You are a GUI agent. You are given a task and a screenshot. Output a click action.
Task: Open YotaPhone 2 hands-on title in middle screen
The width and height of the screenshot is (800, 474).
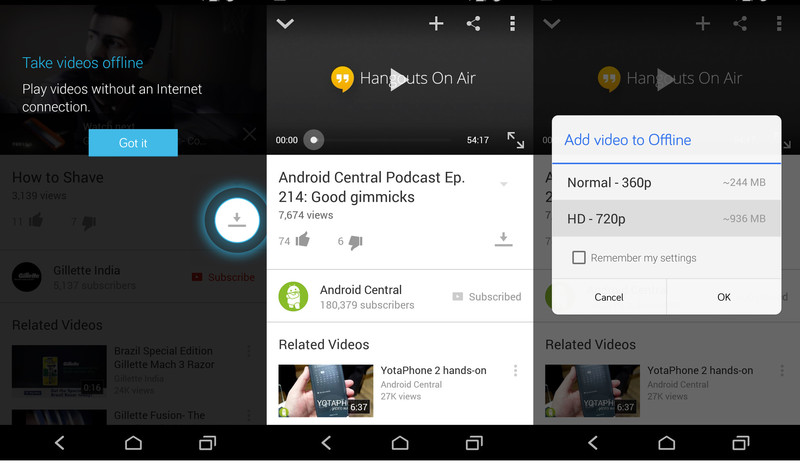(433, 370)
